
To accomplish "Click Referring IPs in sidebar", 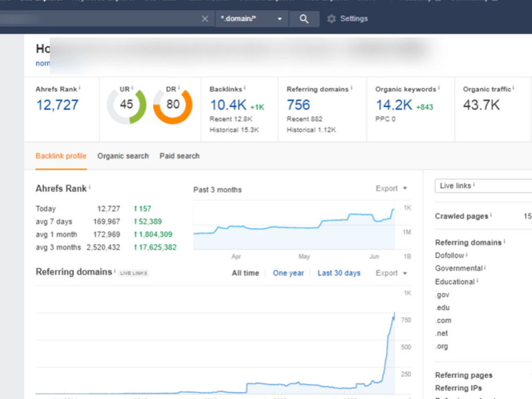I will pos(459,388).
